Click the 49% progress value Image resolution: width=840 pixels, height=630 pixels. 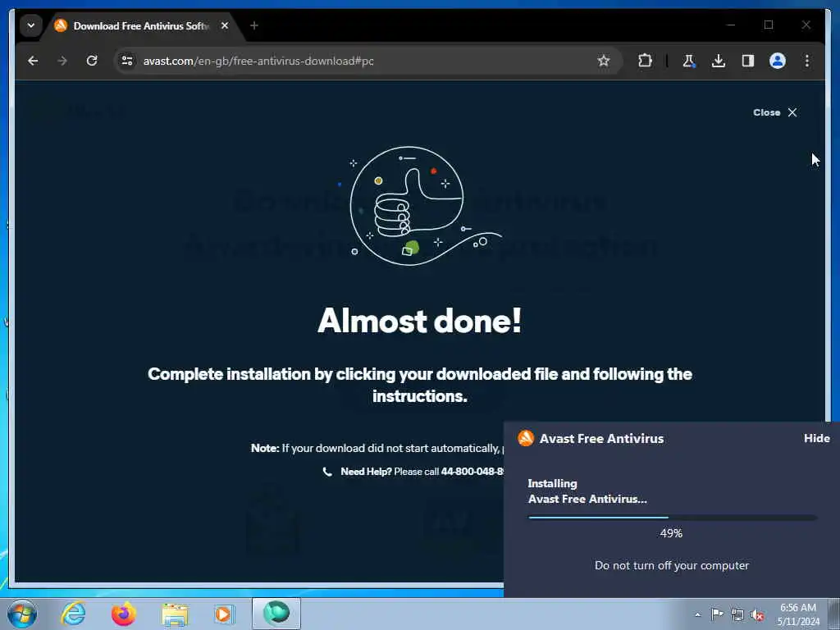(671, 533)
